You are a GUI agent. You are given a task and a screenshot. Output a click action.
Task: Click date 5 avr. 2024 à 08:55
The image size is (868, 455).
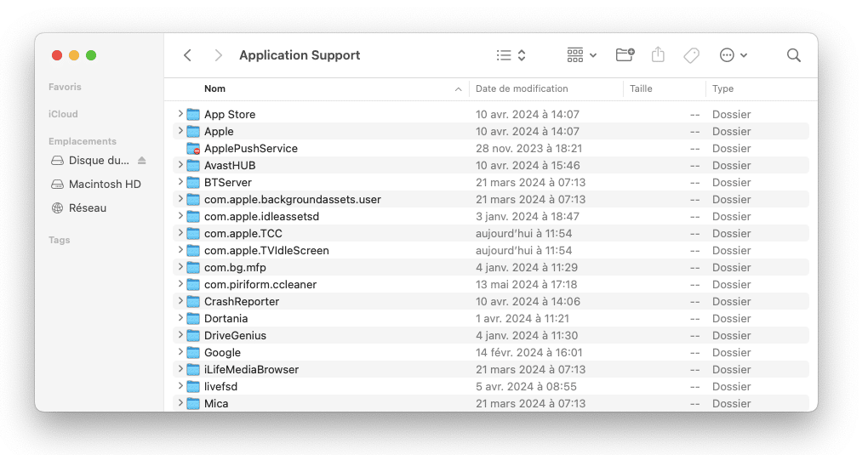coord(526,386)
